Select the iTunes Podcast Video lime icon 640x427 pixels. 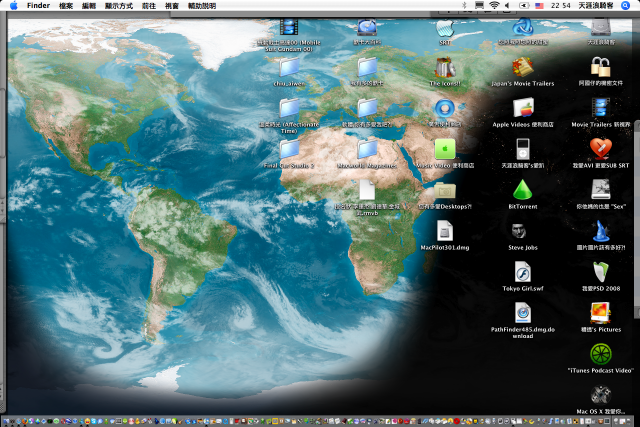coord(601,354)
